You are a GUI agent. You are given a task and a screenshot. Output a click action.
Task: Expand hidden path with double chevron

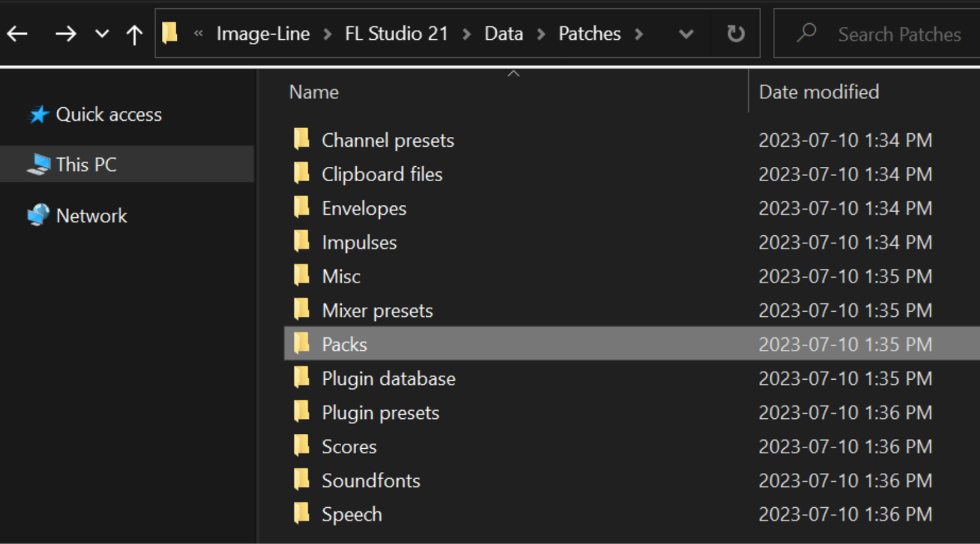click(x=199, y=34)
